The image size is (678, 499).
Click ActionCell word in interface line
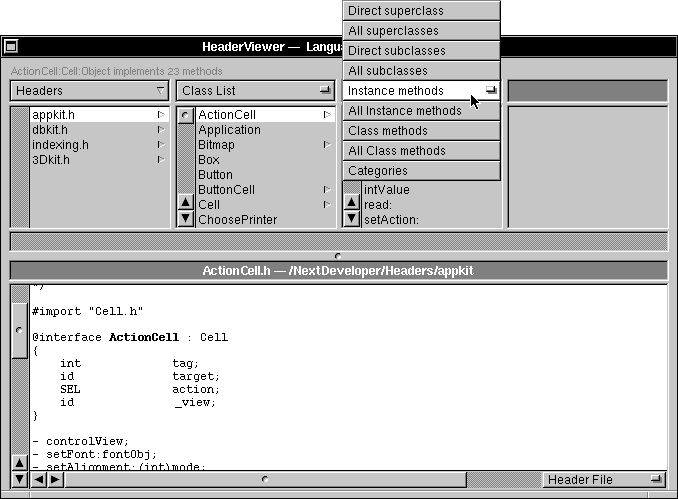[144, 337]
